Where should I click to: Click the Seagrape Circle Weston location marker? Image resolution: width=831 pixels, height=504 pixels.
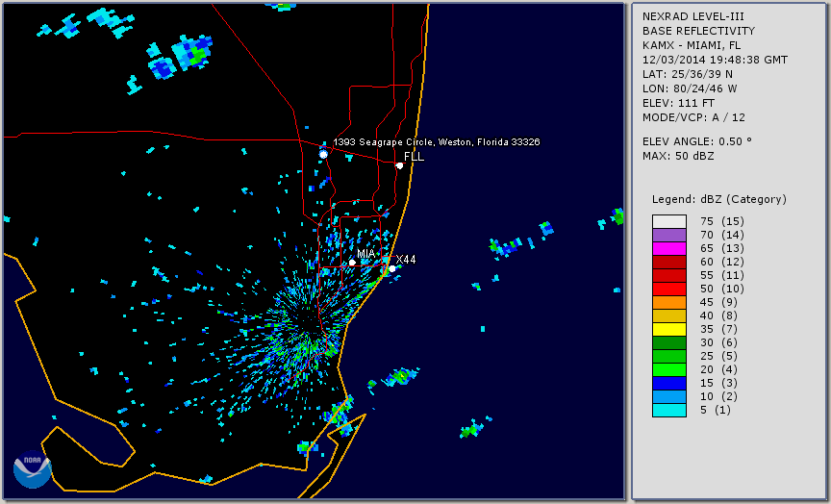pos(323,154)
